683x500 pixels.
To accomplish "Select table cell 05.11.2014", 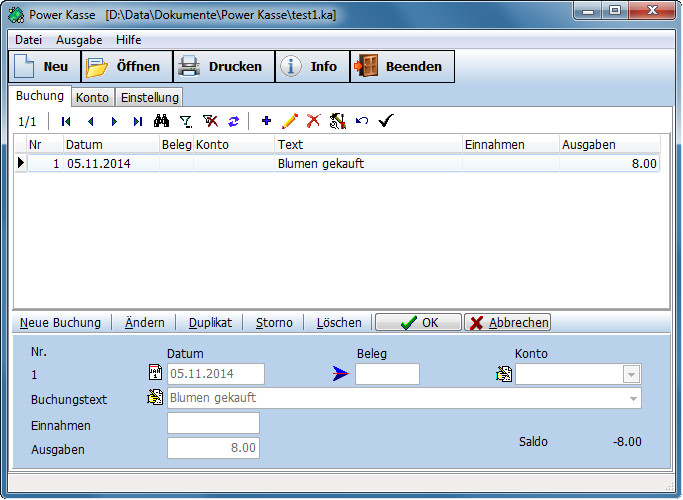I will click(111, 164).
